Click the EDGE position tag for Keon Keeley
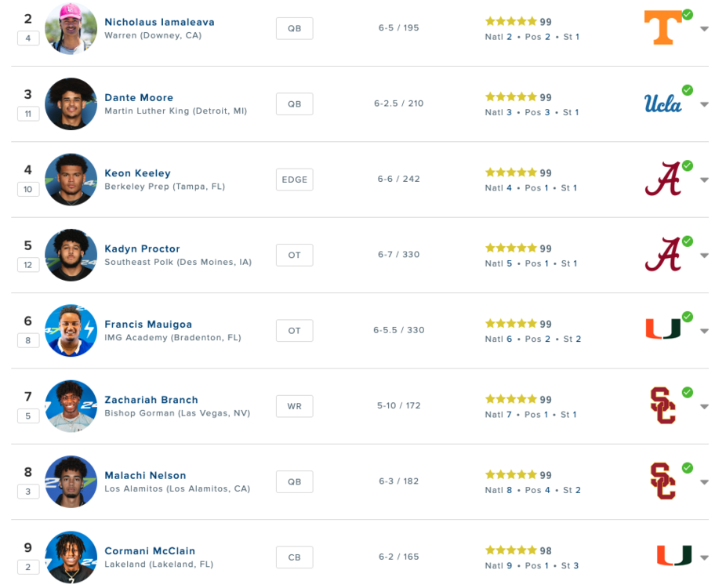The width and height of the screenshot is (726, 588). point(294,180)
